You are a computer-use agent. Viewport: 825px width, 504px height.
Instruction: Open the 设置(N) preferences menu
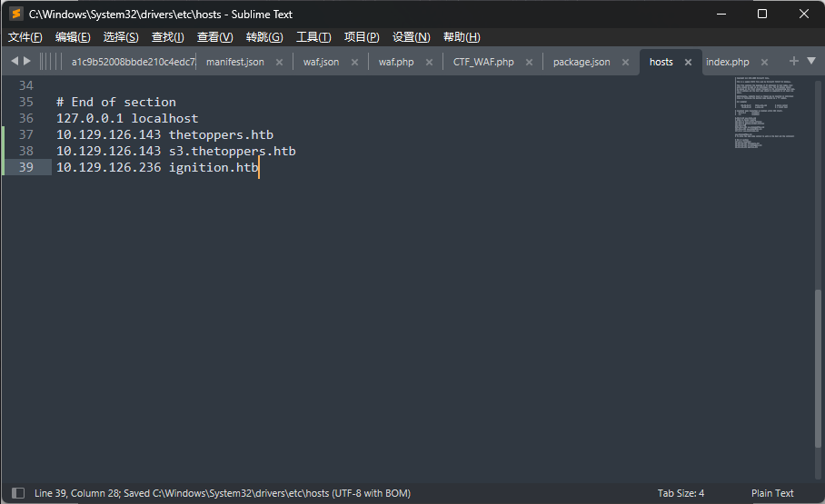411,37
